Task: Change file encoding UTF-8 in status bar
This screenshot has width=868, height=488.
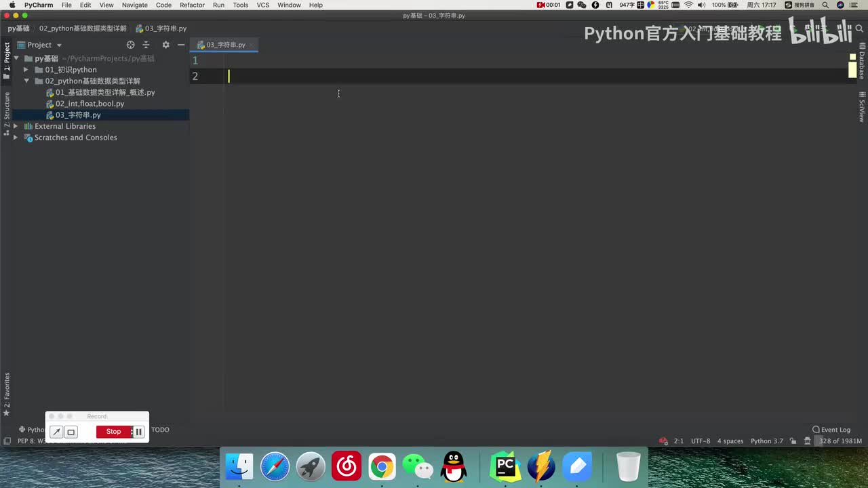Action: [x=701, y=441]
